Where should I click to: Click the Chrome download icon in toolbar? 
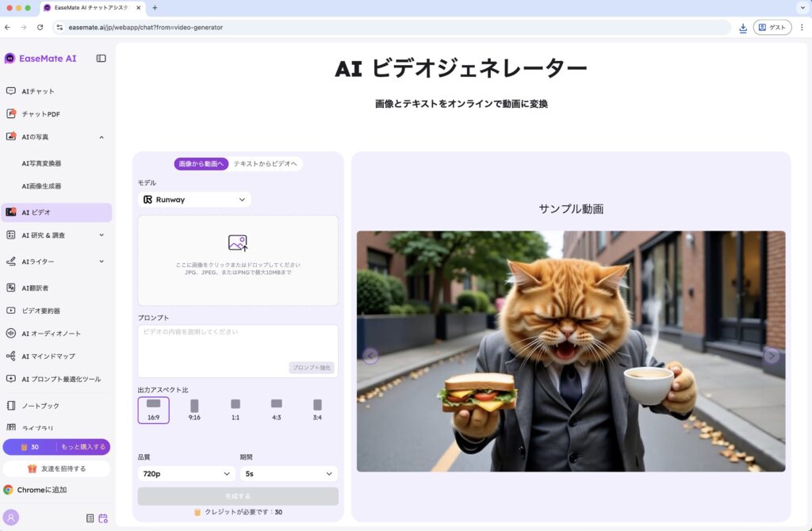click(x=743, y=27)
